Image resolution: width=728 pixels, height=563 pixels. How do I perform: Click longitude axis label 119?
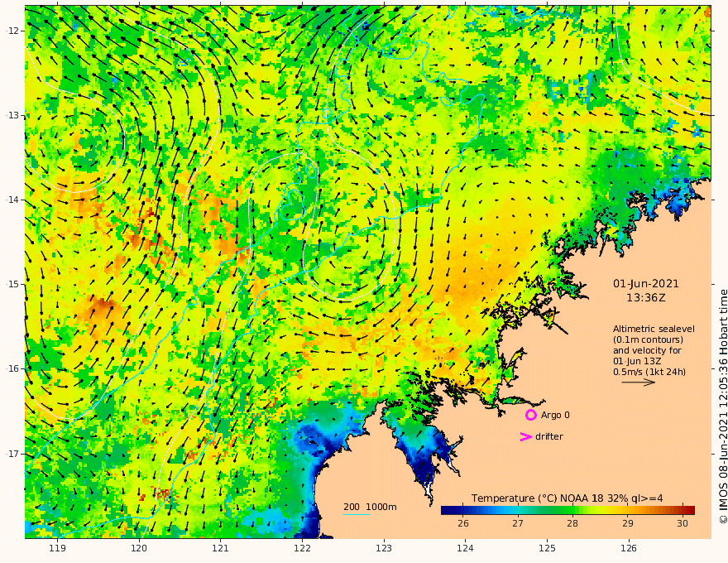[x=57, y=548]
